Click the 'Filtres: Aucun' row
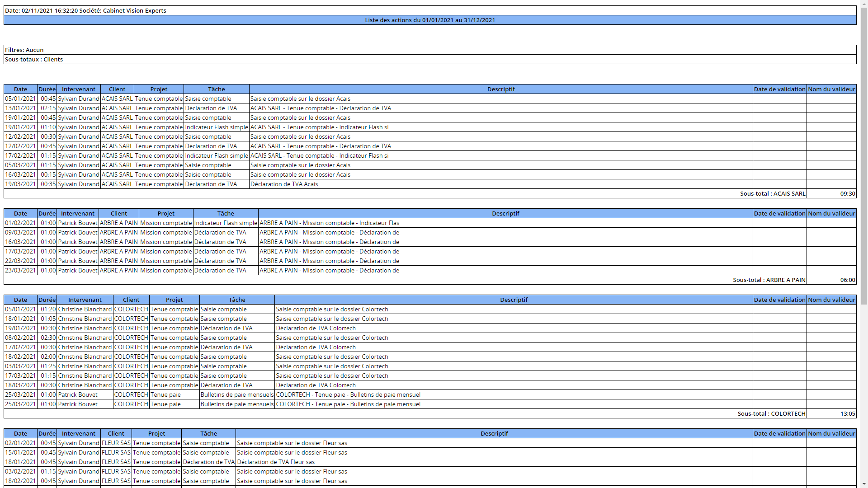 [x=429, y=50]
